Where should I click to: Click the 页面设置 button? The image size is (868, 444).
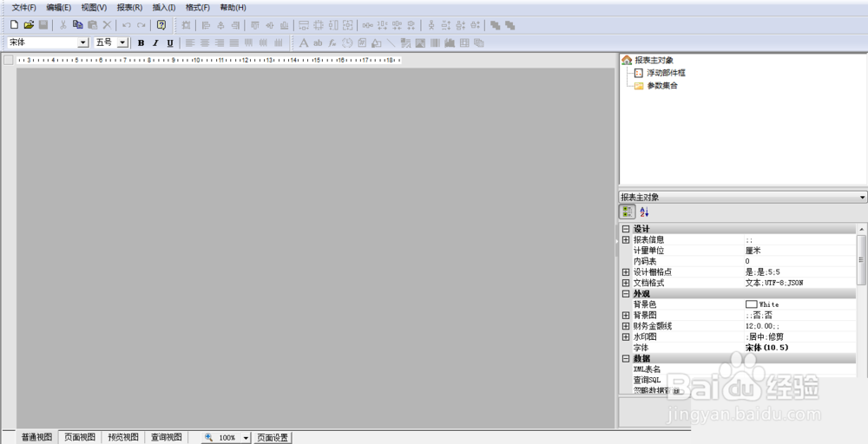pyautogui.click(x=273, y=437)
